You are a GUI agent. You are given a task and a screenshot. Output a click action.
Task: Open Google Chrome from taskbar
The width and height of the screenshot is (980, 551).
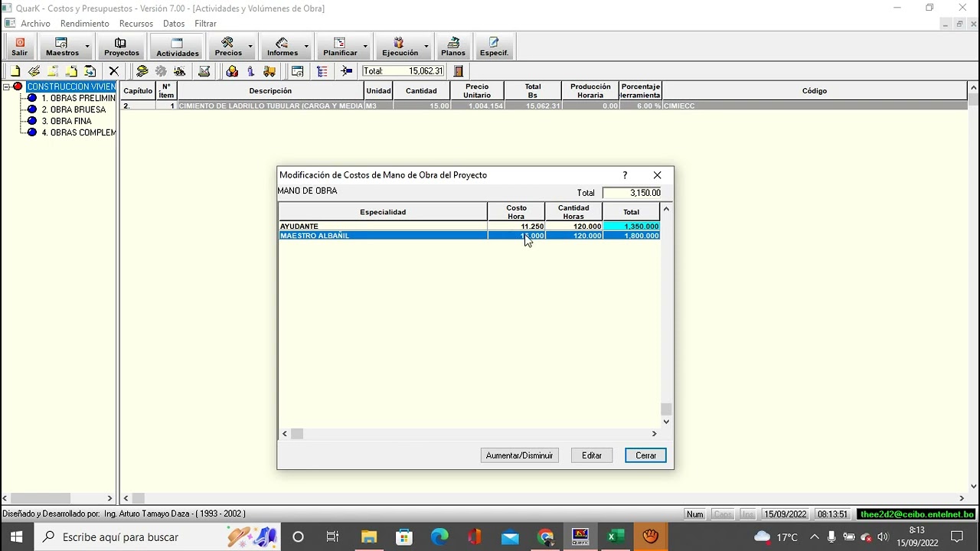pos(545,537)
